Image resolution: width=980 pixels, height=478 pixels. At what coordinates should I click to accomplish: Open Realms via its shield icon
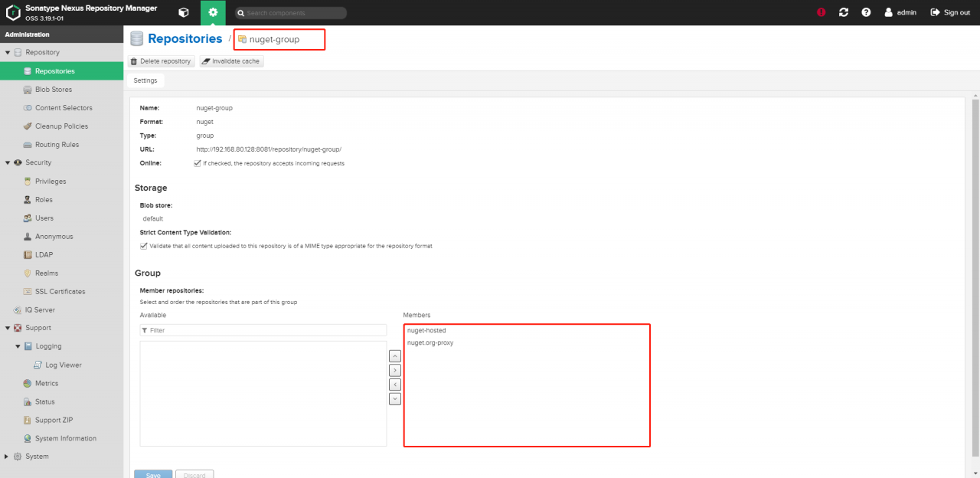[x=28, y=273]
